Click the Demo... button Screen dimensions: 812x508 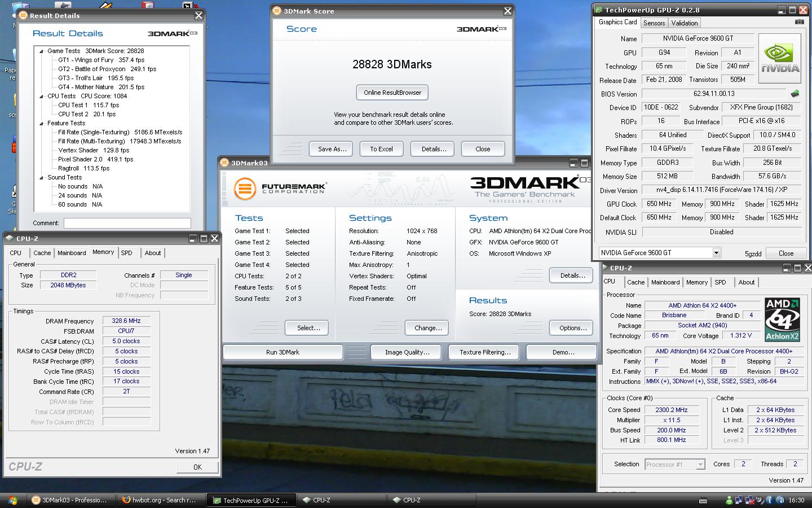coord(563,352)
